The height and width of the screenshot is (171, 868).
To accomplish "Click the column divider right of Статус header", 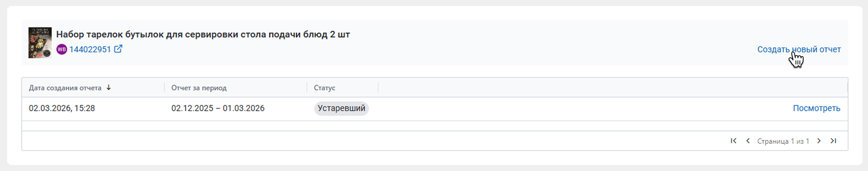I will (x=378, y=88).
